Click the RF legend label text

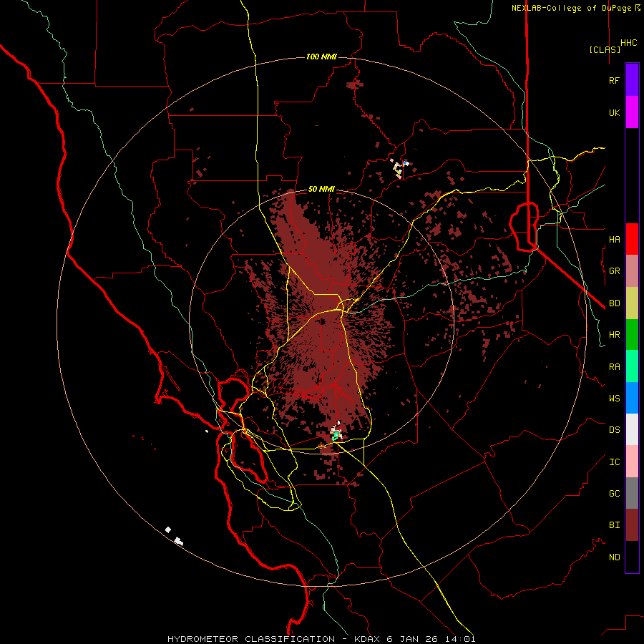[614, 80]
